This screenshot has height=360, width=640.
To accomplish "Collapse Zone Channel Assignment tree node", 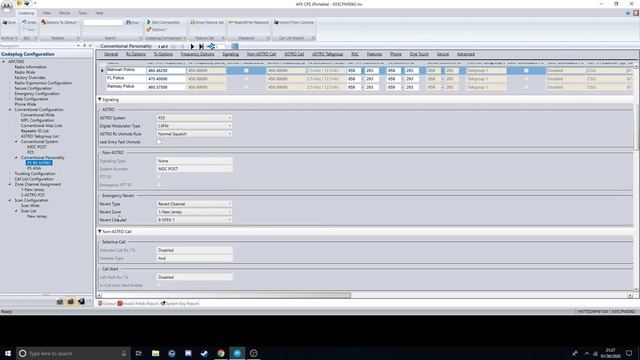I will coord(10,184).
